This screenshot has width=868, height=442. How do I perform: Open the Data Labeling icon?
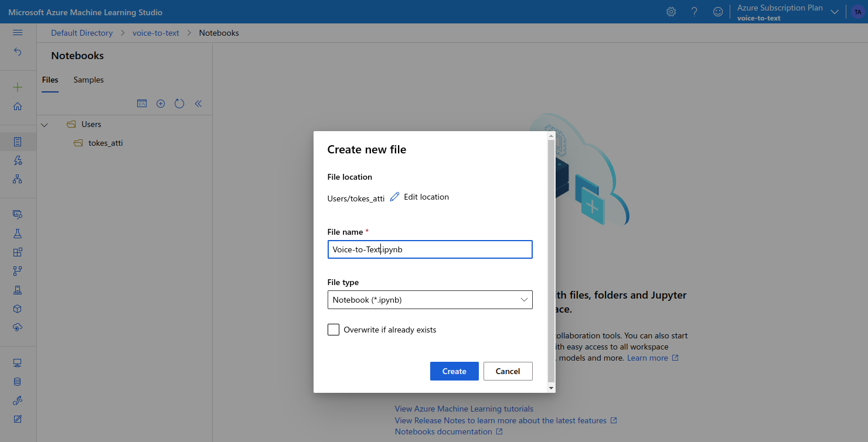(18, 419)
